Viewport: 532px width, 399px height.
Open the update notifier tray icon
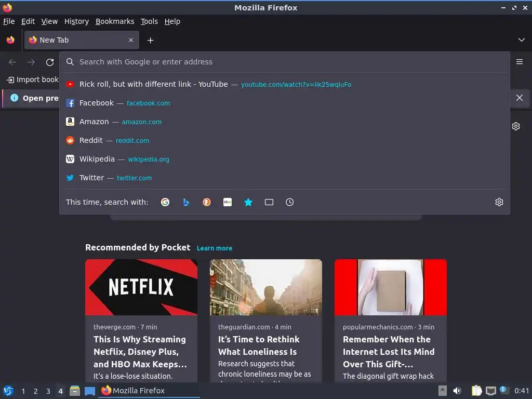(504, 390)
